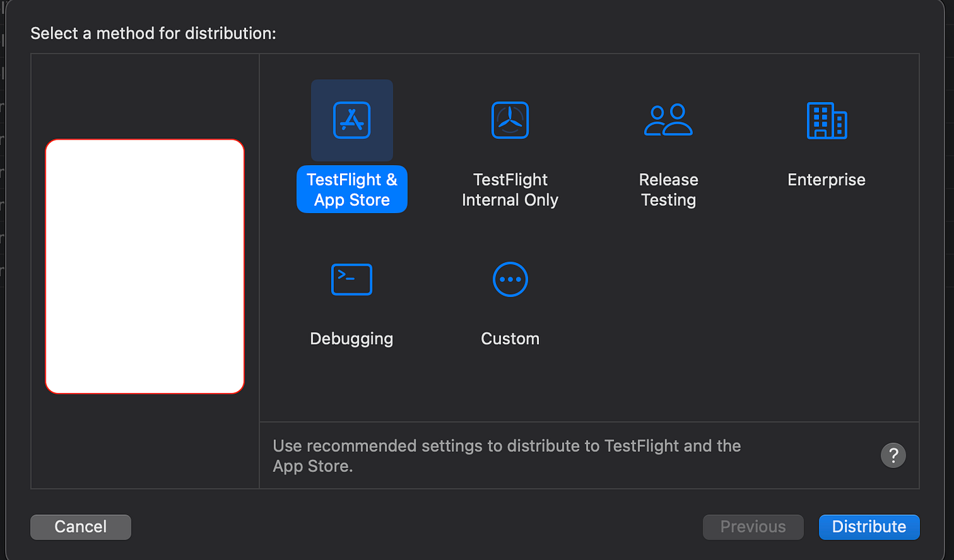Click the blue TestFlight & App Store label
The image size is (954, 560).
pos(352,189)
